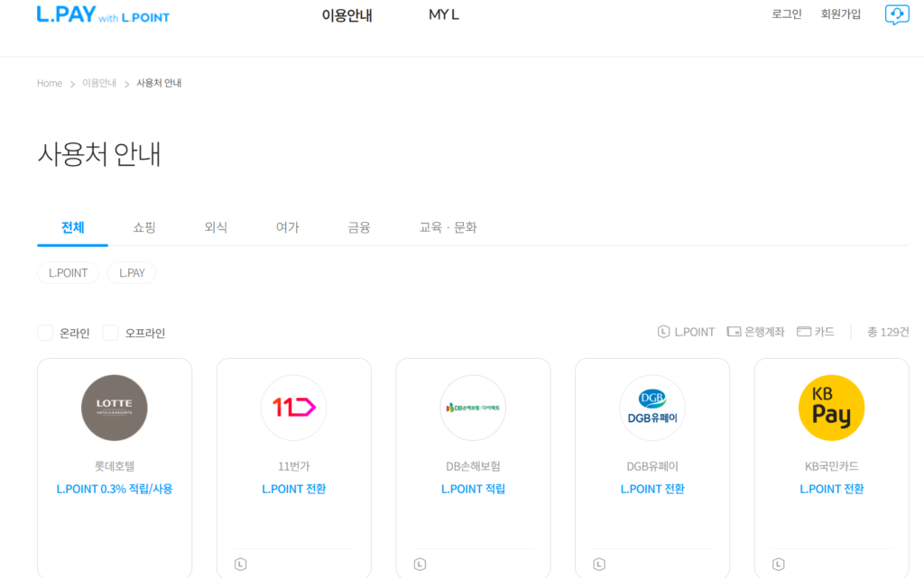Viewport: 924px width, 578px height.
Task: Click the DB손해보험 logo
Action: (473, 408)
